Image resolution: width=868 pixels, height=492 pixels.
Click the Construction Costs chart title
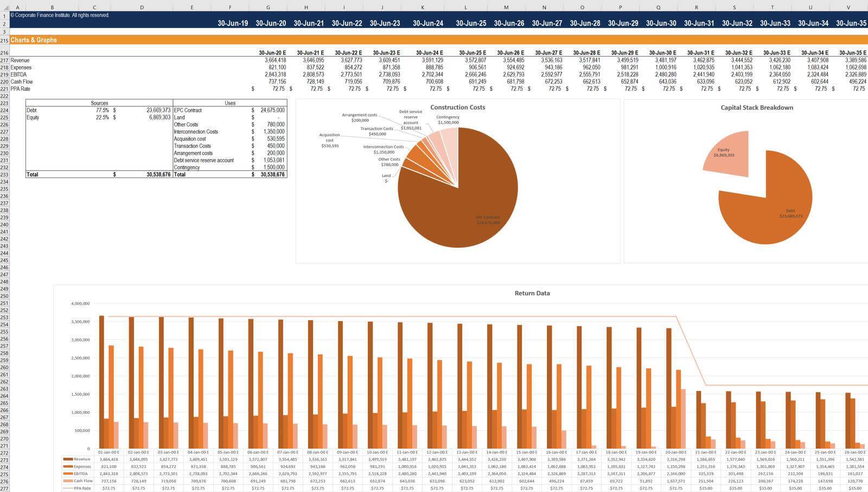tap(457, 108)
